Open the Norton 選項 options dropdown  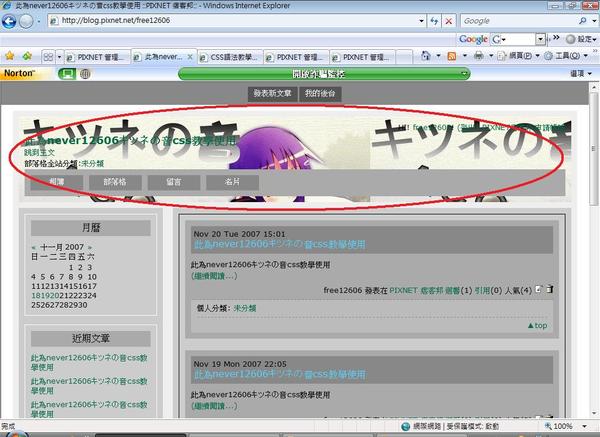(581, 73)
